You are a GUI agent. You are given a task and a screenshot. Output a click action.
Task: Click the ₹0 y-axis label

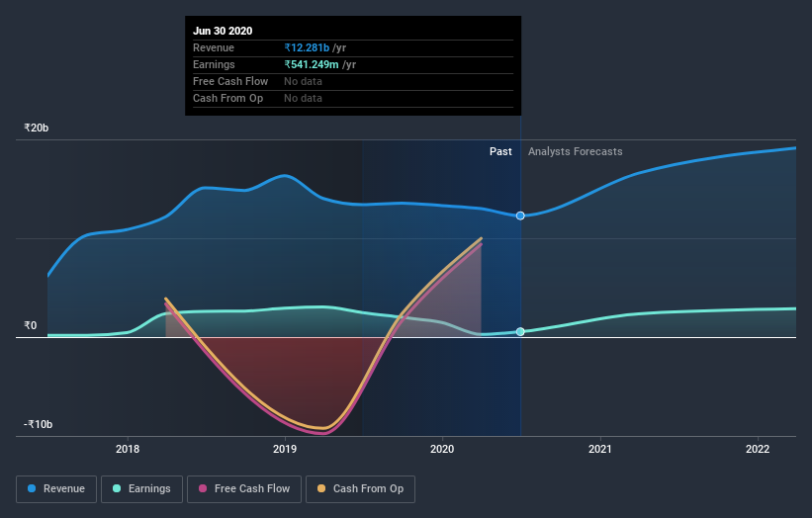[31, 325]
